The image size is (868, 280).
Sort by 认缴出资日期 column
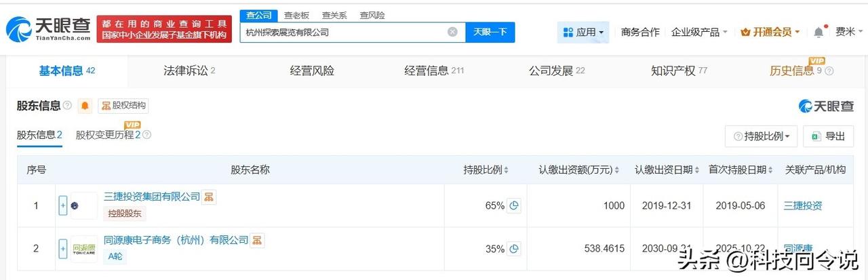point(696,170)
